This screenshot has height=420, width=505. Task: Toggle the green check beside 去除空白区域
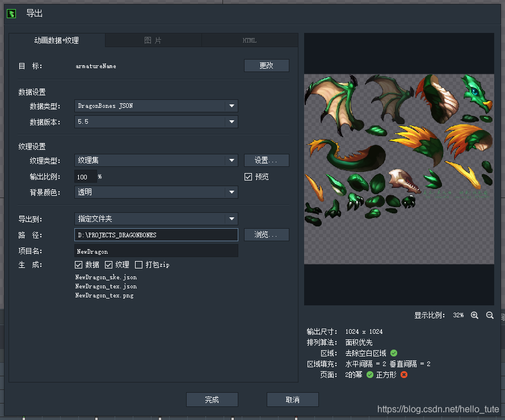[394, 353]
